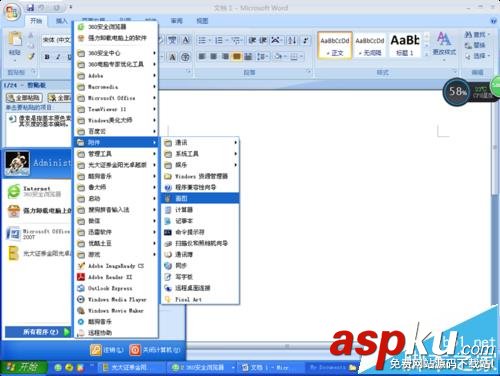Image resolution: width=500 pixels, height=376 pixels.
Task: Click the 开始 Start button on taskbar
Action: pos(23,367)
